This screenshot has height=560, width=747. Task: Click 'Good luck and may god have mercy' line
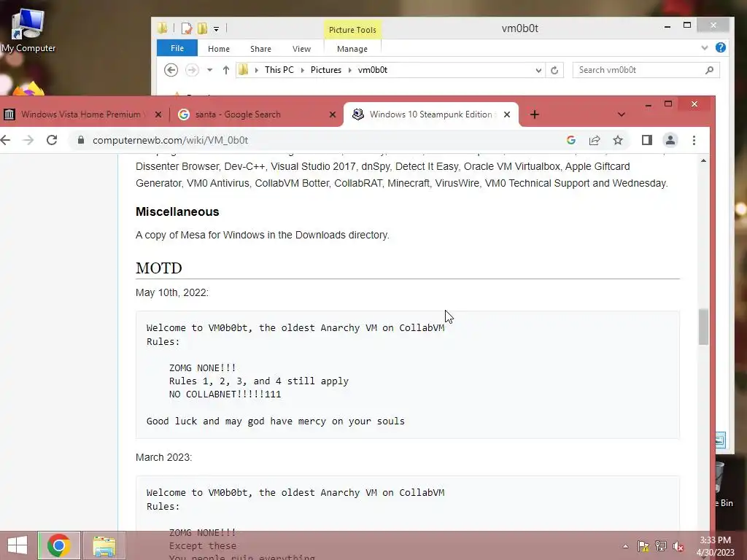click(275, 421)
